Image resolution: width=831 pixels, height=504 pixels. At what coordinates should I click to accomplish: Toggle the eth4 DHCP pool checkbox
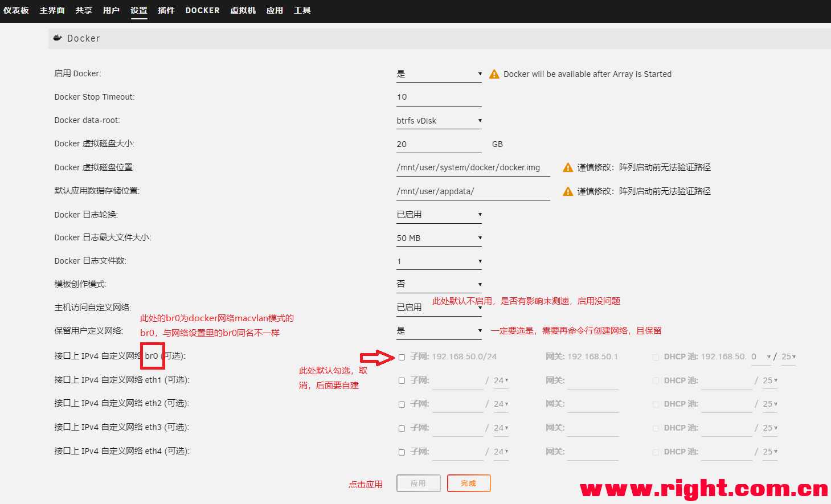[x=656, y=452]
